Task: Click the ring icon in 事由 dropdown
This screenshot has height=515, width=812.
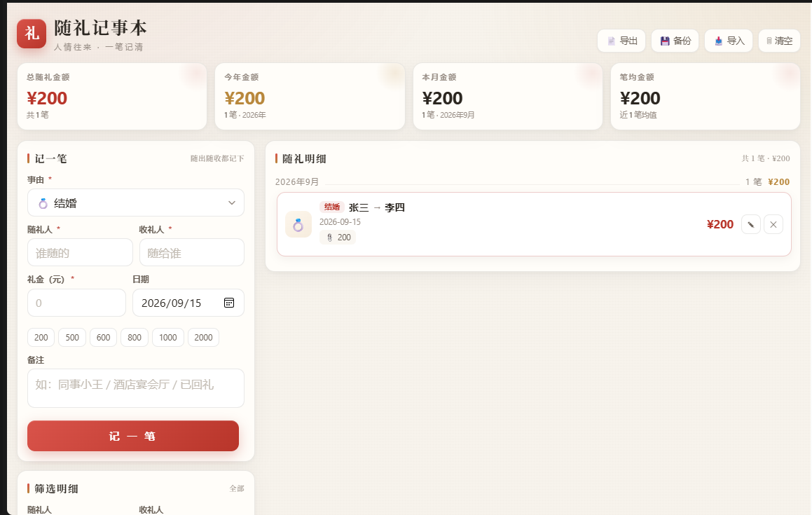Action: [x=43, y=203]
